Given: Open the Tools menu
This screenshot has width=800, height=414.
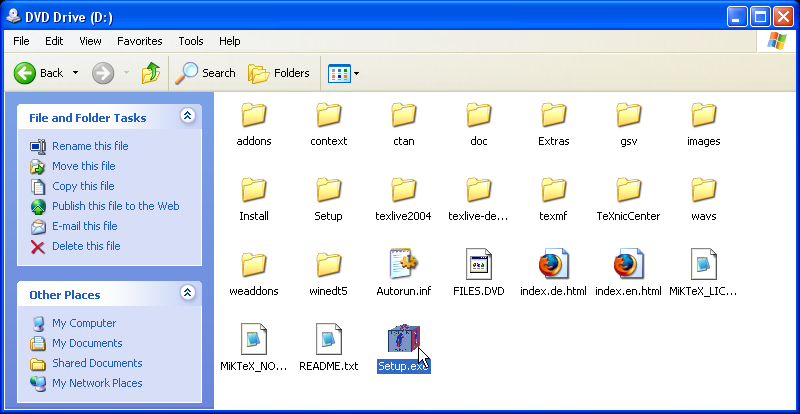Looking at the screenshot, I should [190, 41].
